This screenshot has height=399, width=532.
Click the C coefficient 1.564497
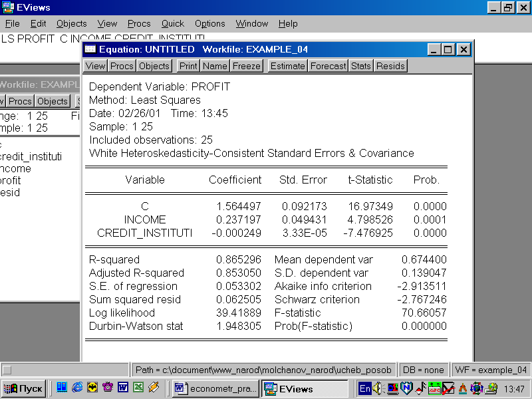coord(239,206)
